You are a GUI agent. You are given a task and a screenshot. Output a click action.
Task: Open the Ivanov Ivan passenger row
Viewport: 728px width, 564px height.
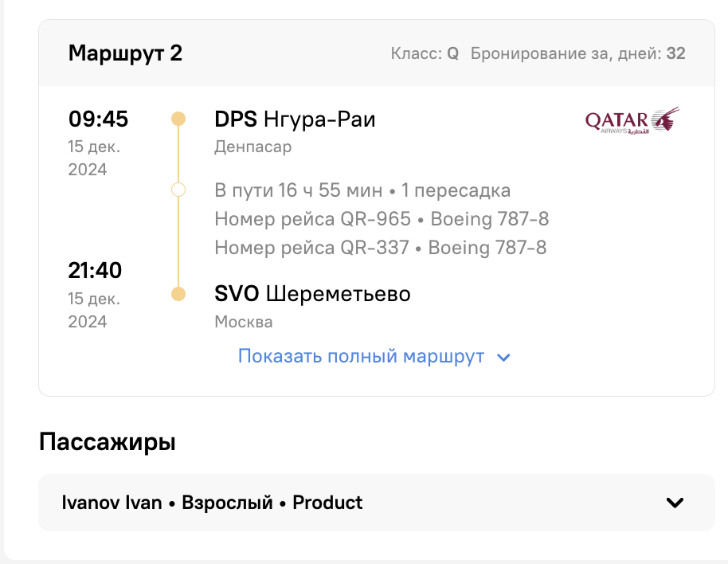[x=377, y=502]
